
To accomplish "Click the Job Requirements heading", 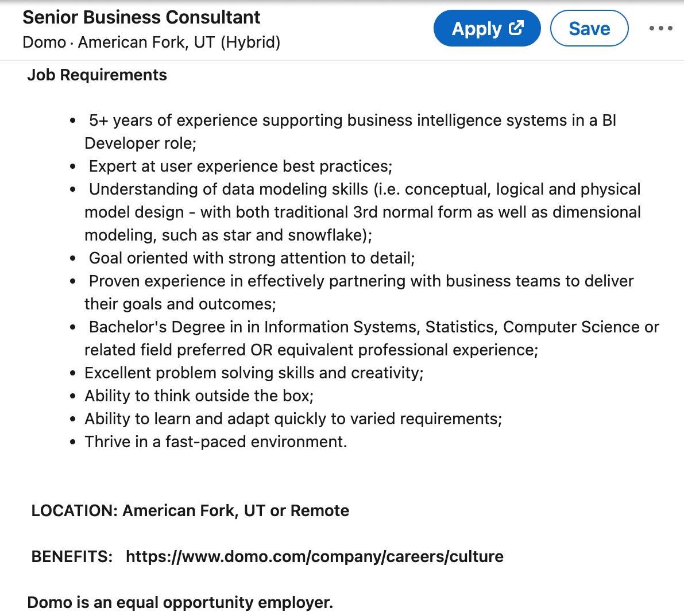I will click(96, 75).
